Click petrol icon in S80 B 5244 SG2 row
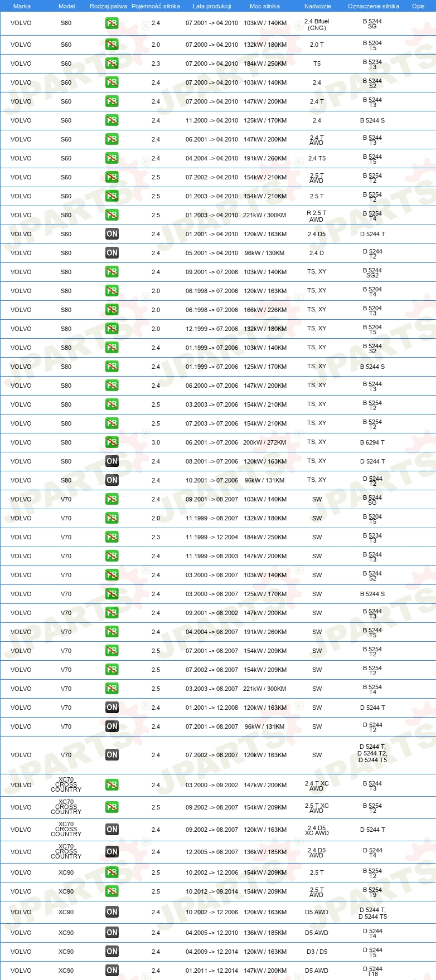The width and height of the screenshot is (436, 980). pyautogui.click(x=112, y=272)
